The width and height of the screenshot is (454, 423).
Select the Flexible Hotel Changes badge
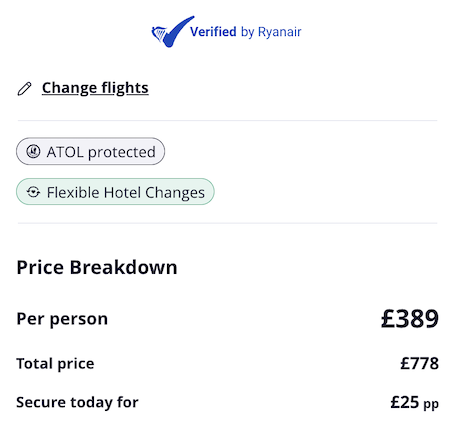pos(115,192)
